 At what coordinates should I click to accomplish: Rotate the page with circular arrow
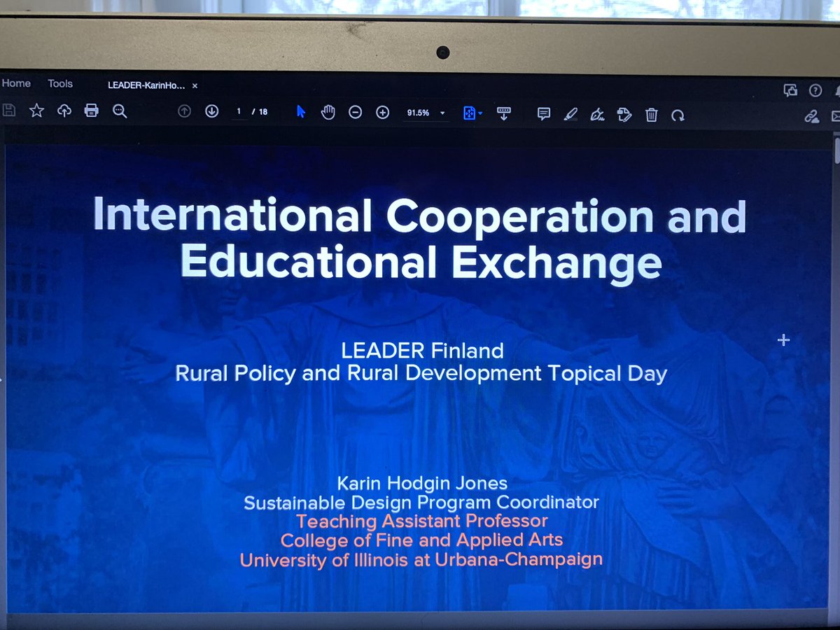pyautogui.click(x=678, y=115)
